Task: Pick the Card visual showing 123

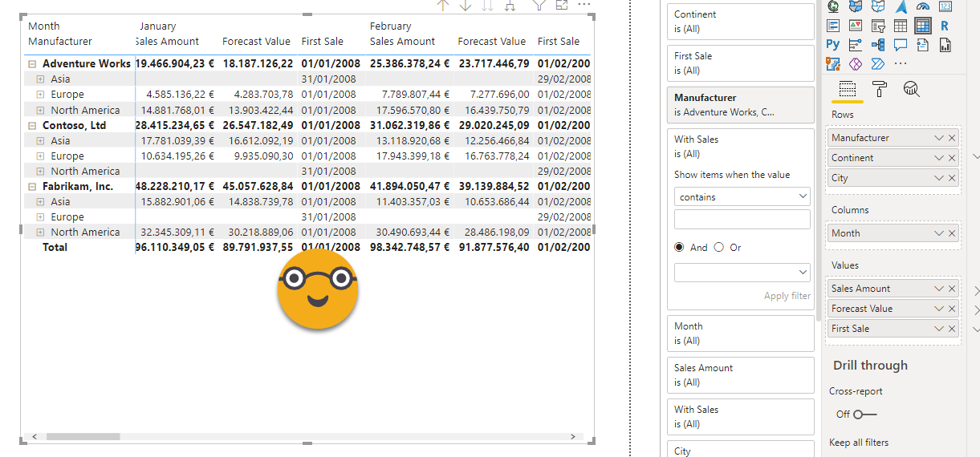Action: tap(945, 6)
